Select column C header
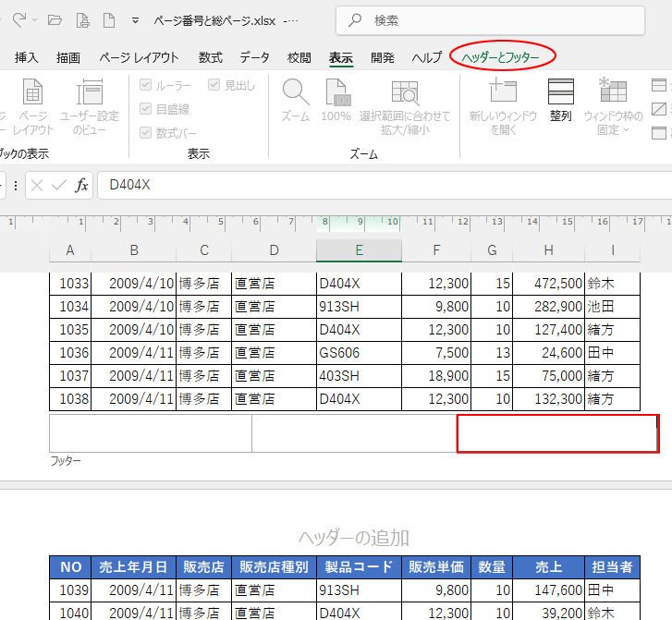 point(204,250)
